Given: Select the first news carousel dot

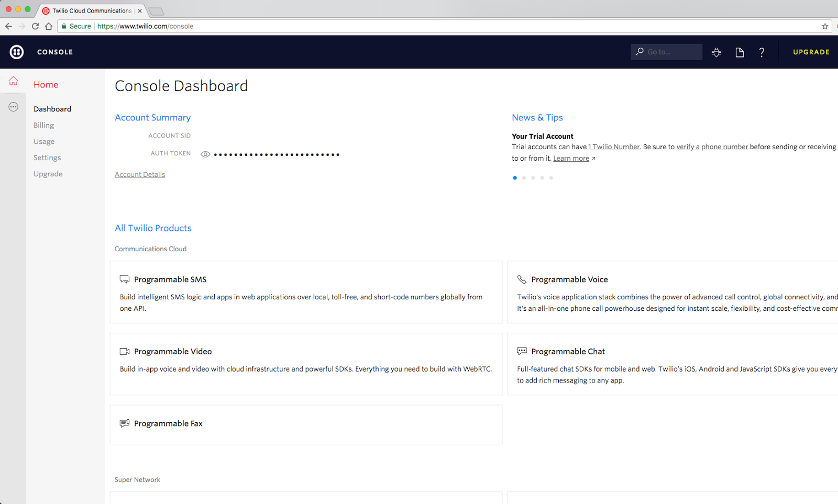Looking at the screenshot, I should [515, 178].
